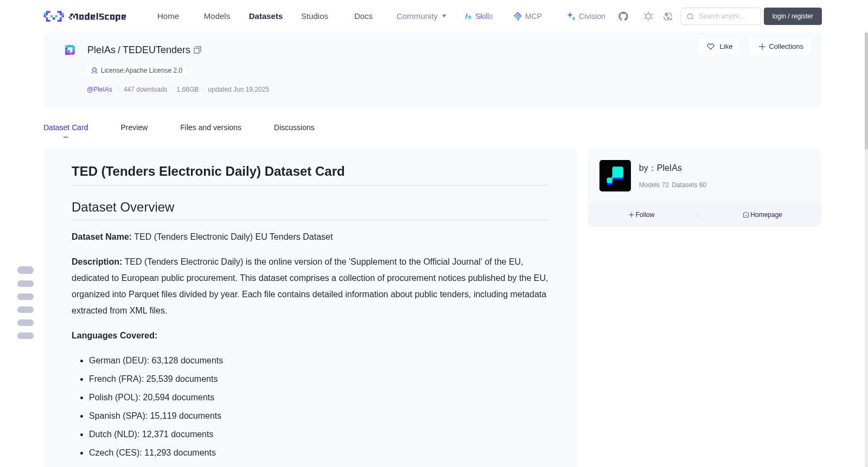Click the "Description:" label
Screen dimensions: 868x467
click(x=97, y=262)
